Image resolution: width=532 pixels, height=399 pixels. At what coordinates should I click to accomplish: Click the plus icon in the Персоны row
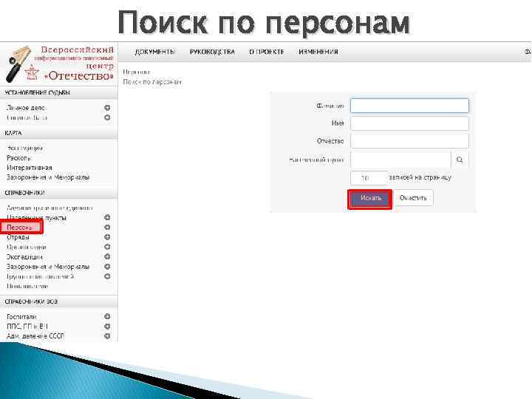click(x=107, y=228)
